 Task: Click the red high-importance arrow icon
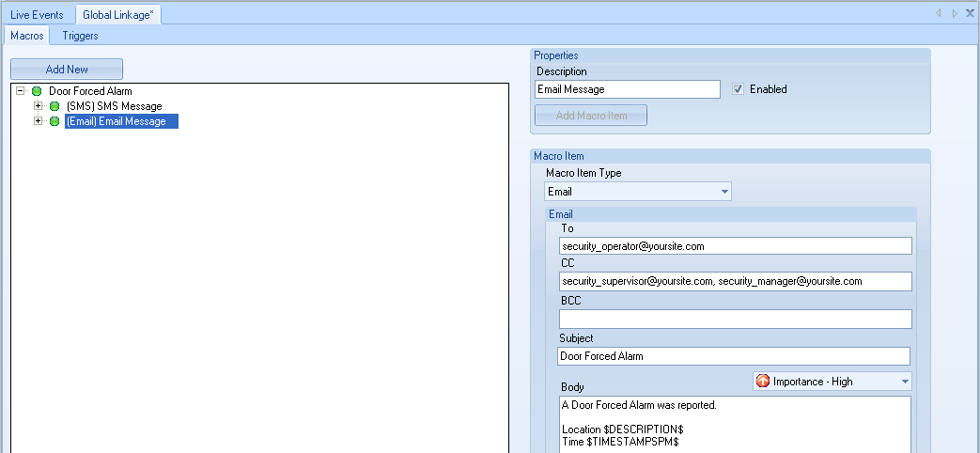point(763,382)
